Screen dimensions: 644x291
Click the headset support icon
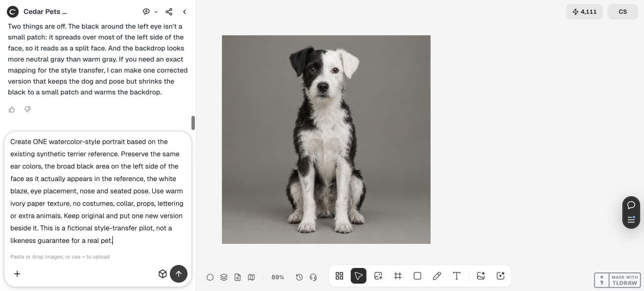point(313,277)
